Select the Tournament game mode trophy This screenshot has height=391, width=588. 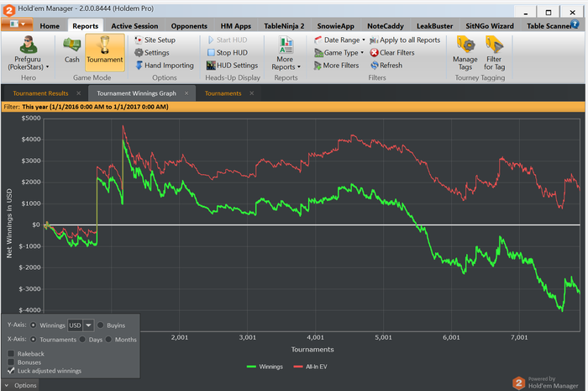coord(105,45)
